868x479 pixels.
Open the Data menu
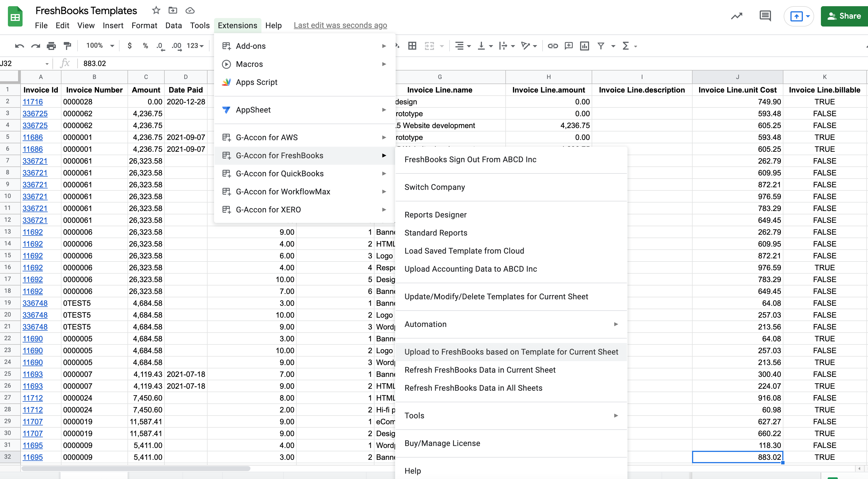173,26
